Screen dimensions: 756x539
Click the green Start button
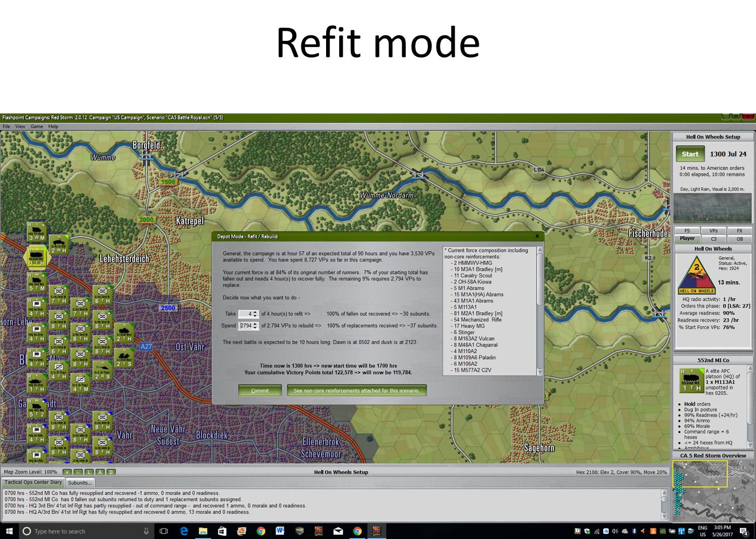tap(690, 154)
